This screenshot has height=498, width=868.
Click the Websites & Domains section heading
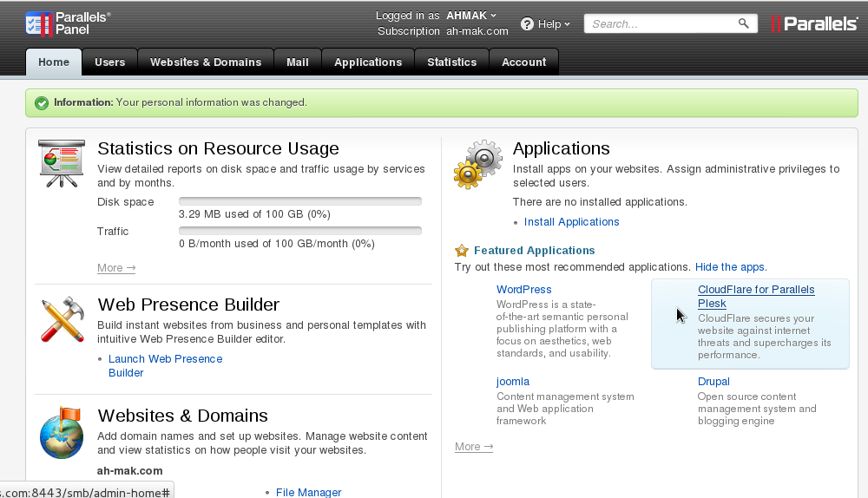click(x=182, y=416)
